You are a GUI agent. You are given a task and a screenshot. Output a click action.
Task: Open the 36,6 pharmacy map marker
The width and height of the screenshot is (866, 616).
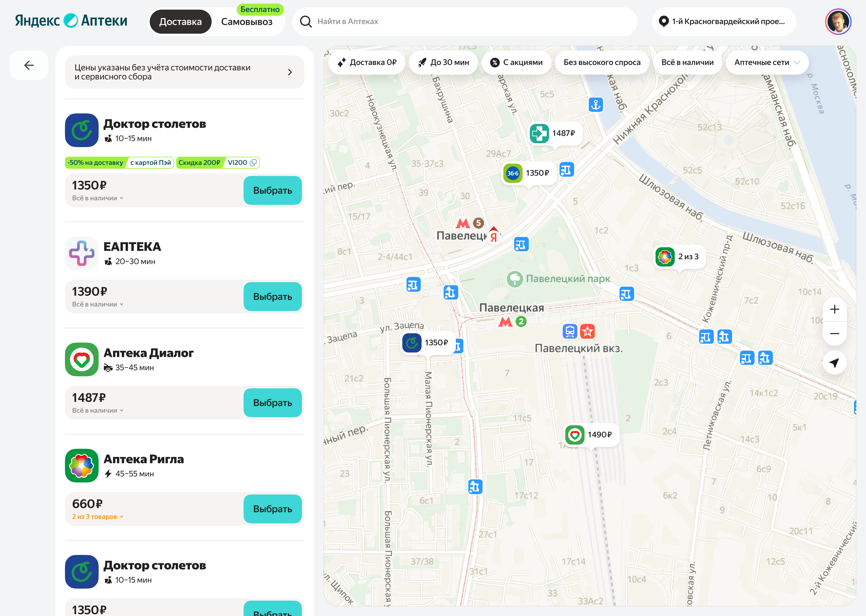click(529, 173)
